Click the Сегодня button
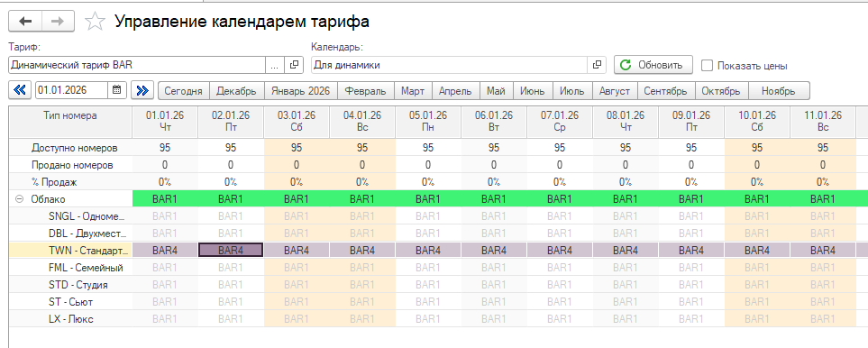This screenshot has height=348, width=868. pyautogui.click(x=184, y=91)
